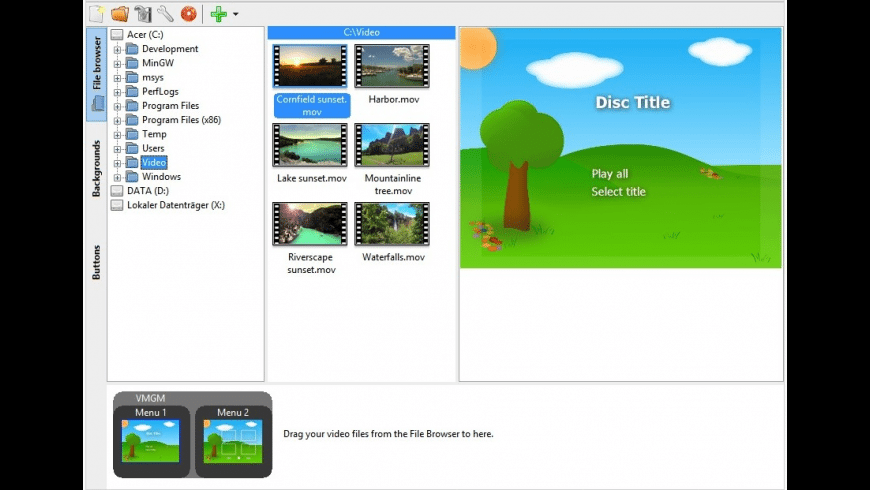The image size is (870, 490).
Task: Expand the Users folder node
Action: point(117,149)
